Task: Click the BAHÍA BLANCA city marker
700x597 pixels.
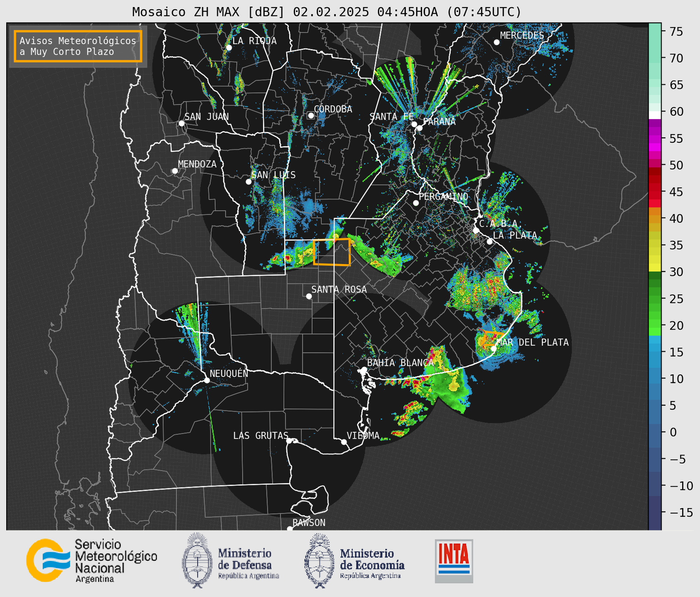Action: [x=364, y=369]
